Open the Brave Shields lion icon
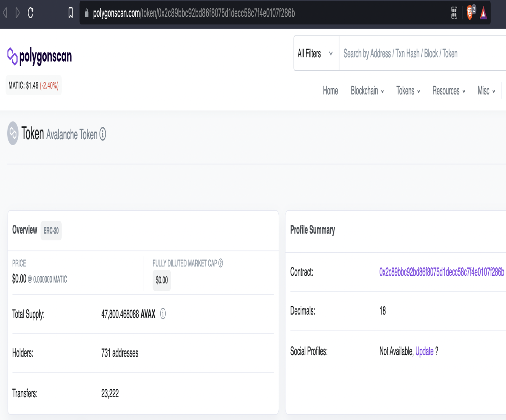 click(x=470, y=13)
